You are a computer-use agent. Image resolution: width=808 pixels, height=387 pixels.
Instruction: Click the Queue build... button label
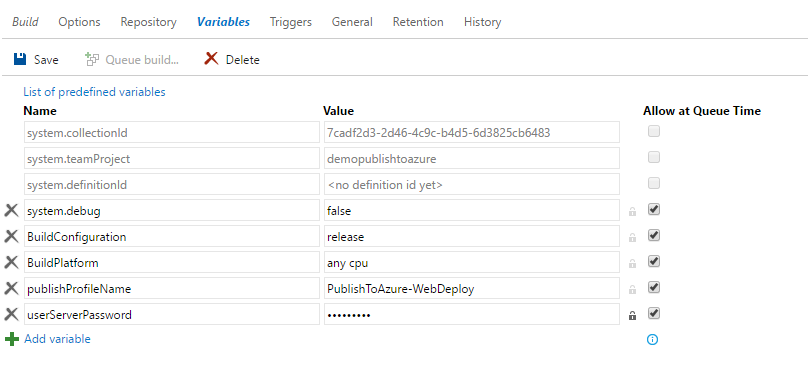click(x=142, y=60)
